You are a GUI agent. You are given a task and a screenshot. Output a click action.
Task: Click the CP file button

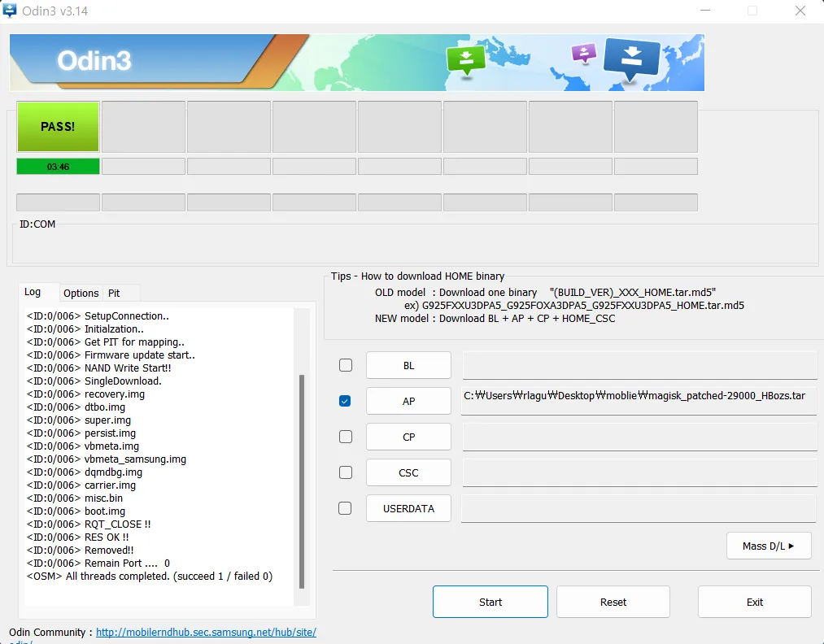coord(408,437)
